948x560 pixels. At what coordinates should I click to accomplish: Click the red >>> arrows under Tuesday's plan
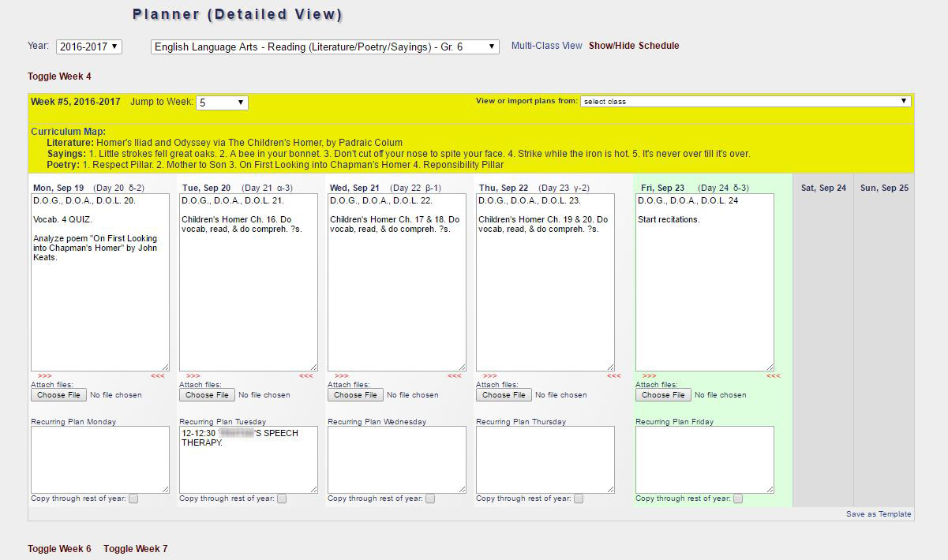tap(193, 376)
